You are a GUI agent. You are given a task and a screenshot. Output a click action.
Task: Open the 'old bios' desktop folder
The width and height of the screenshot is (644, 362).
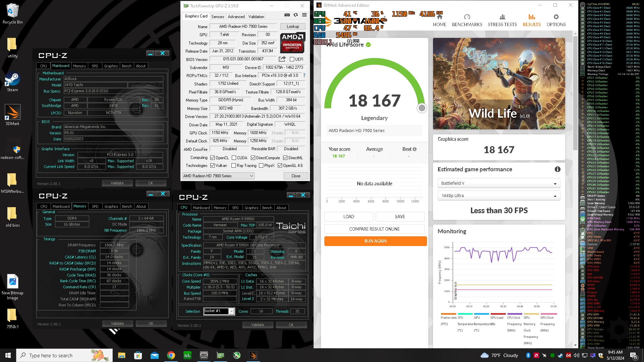12,217
